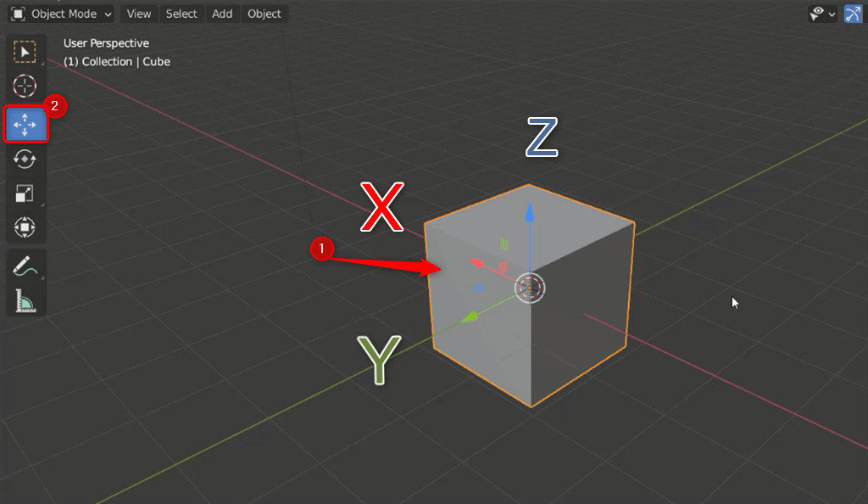The image size is (868, 504).
Task: Click the red X-axis gizmo arrowhead
Action: [476, 263]
